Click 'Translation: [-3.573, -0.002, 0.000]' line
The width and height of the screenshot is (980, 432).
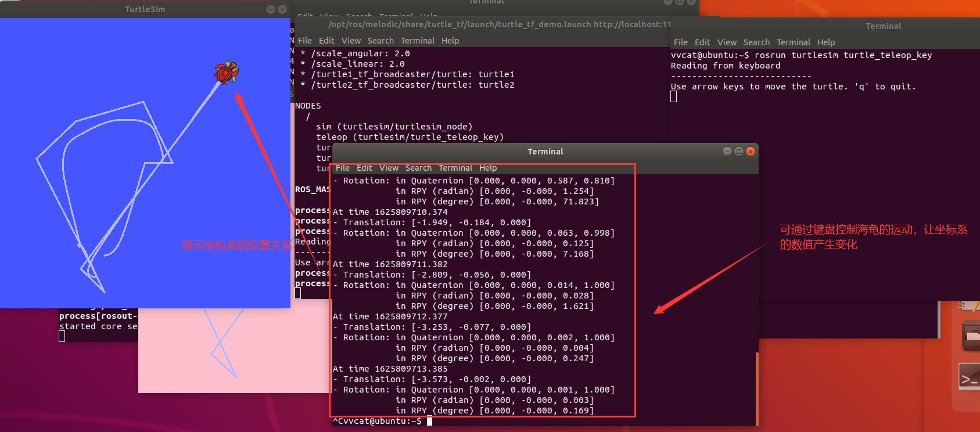432,379
